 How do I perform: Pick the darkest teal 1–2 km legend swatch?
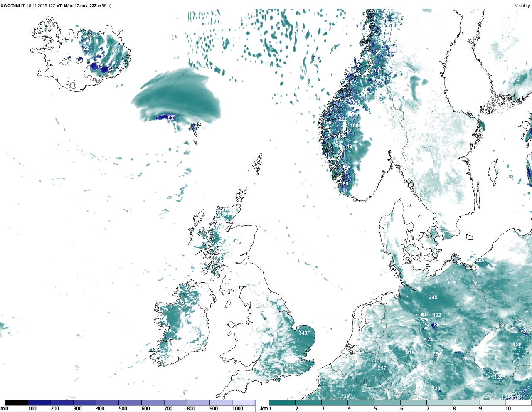click(282, 402)
